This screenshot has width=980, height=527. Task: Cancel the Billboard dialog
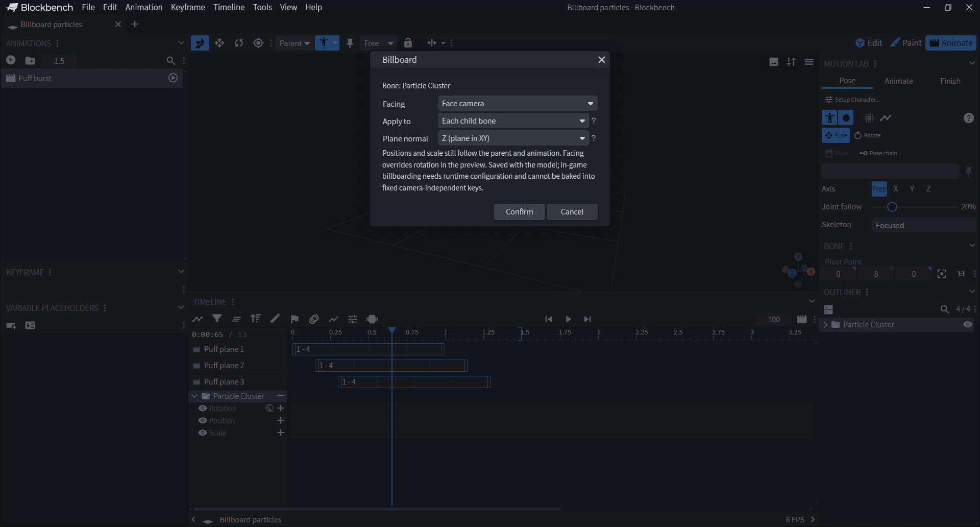[x=572, y=212]
